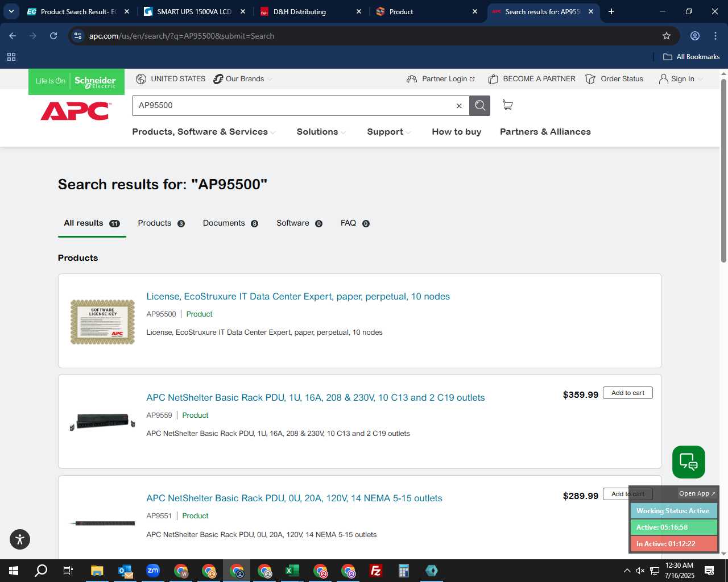View site information icon in address bar
728x582 pixels.
point(78,36)
